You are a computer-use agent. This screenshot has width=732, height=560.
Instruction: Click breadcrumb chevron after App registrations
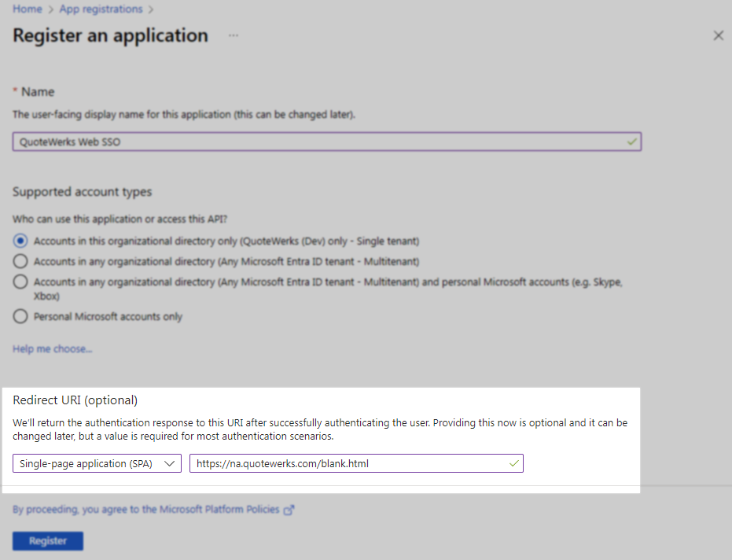pos(150,9)
